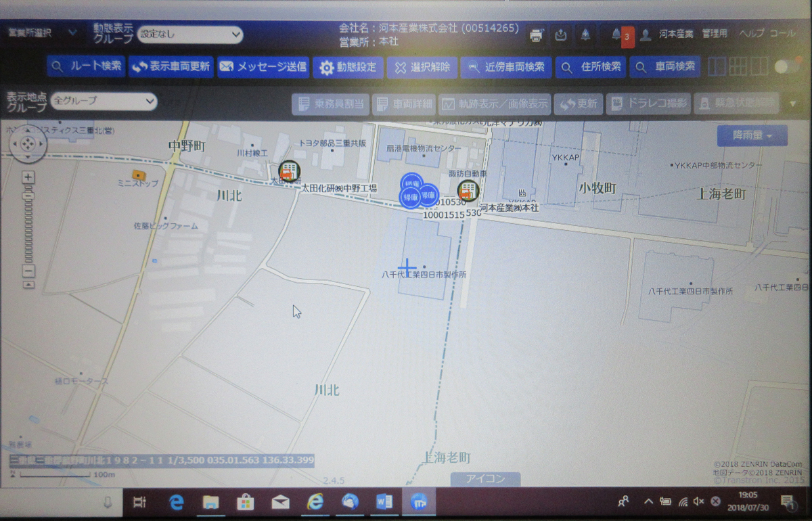
Task: Click the トヨタ部品三重共販 map label
Action: click(332, 143)
